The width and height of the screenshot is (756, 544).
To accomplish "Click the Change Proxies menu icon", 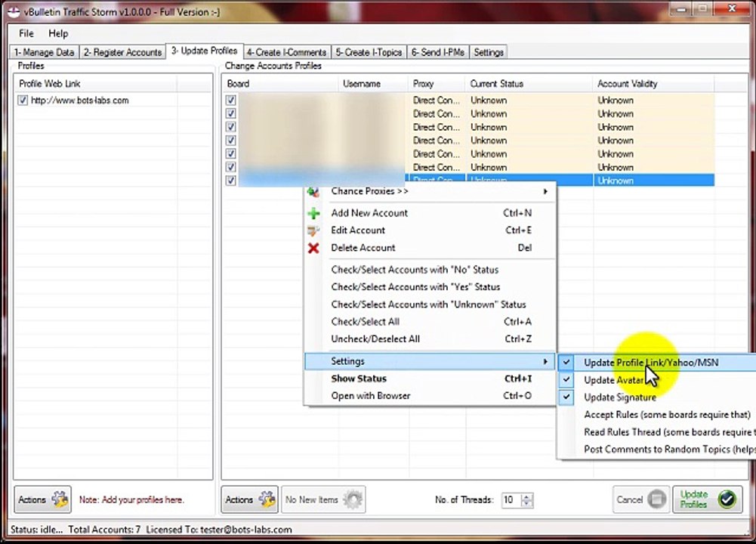I will [313, 193].
